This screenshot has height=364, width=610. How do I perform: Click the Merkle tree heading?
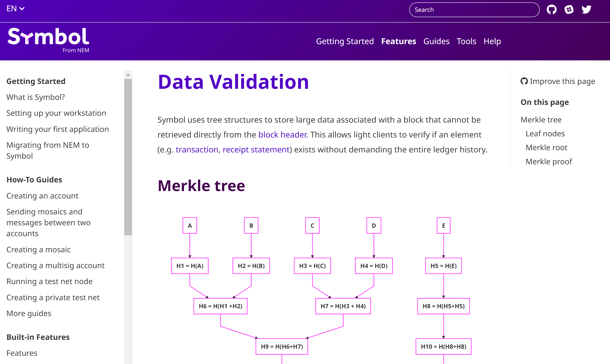(x=201, y=186)
